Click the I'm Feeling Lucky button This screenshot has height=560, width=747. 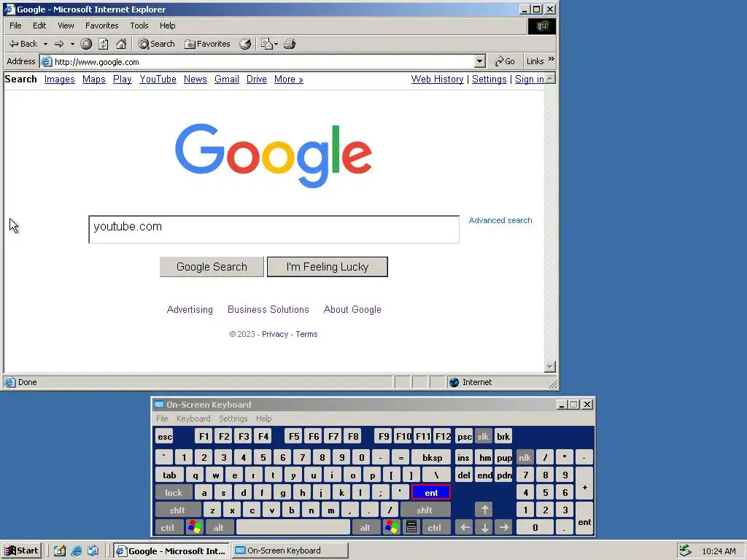tap(328, 267)
